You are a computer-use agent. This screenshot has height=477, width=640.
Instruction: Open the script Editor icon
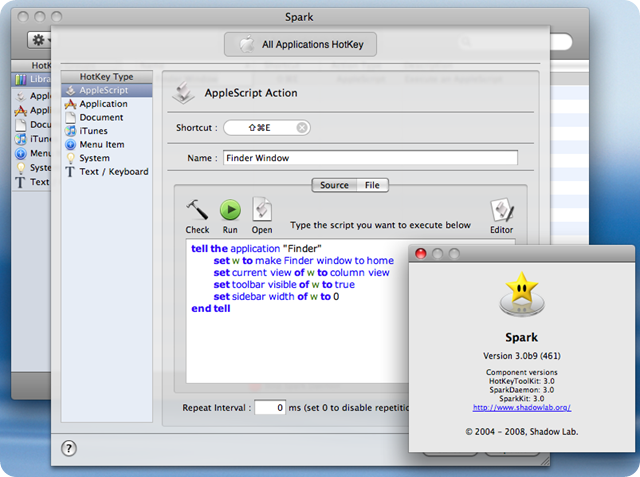tap(501, 211)
